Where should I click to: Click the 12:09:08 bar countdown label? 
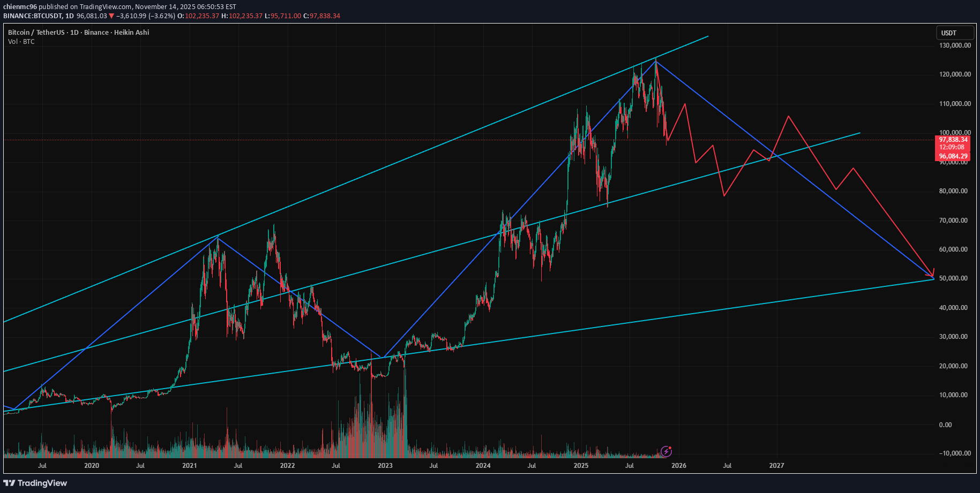click(952, 148)
